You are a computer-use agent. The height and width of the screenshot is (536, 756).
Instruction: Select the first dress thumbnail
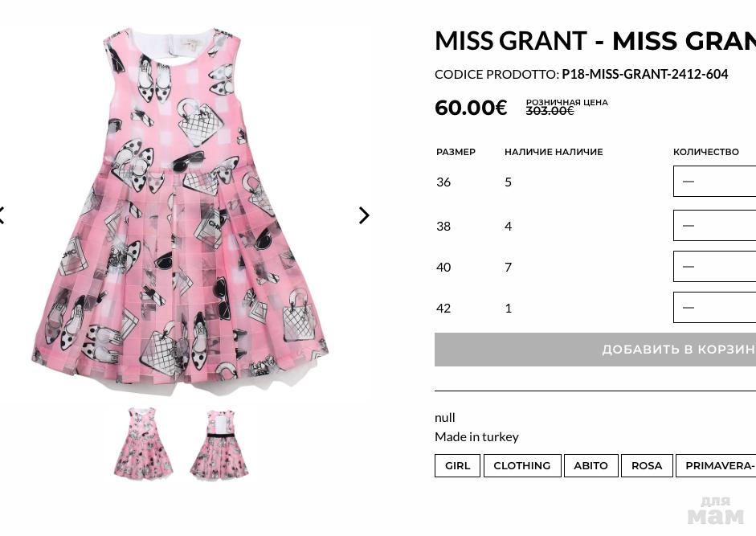click(x=143, y=444)
